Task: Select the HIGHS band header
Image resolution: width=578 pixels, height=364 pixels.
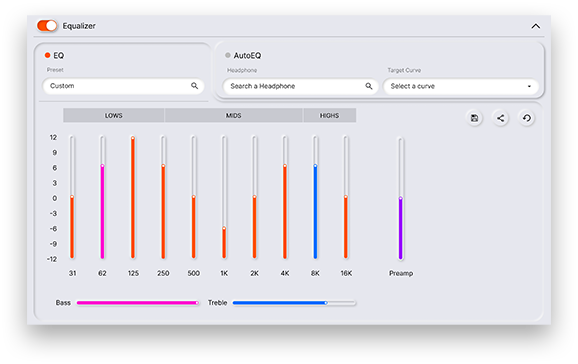Action: [x=329, y=115]
